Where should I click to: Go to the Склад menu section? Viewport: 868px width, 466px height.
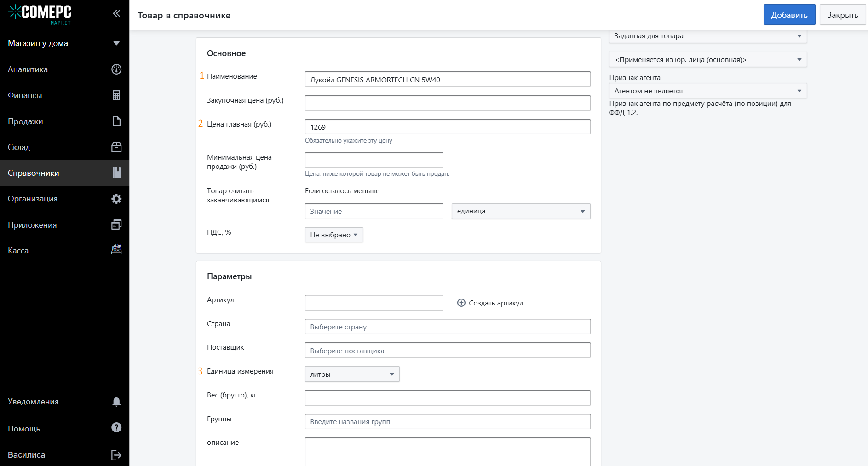(x=64, y=147)
